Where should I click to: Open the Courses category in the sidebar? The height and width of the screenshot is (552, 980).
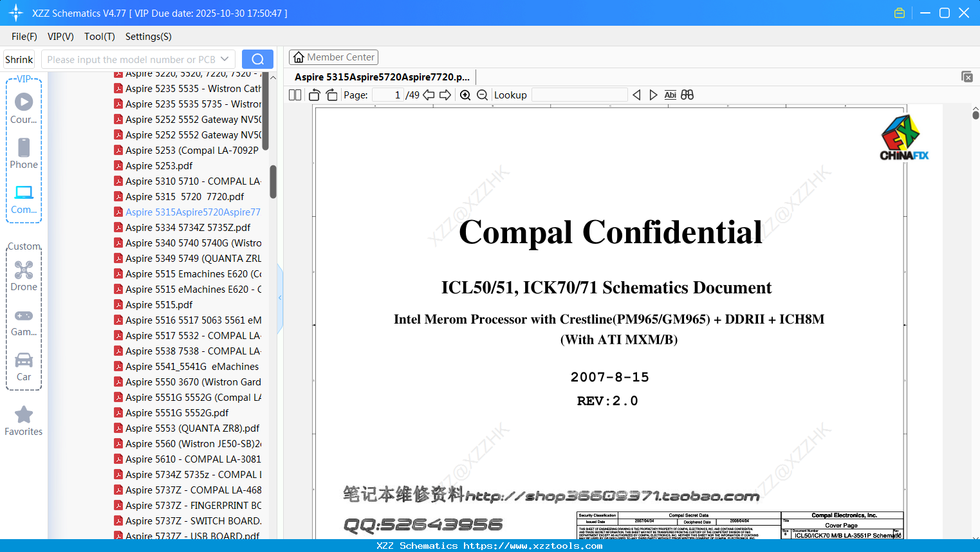pos(24,108)
